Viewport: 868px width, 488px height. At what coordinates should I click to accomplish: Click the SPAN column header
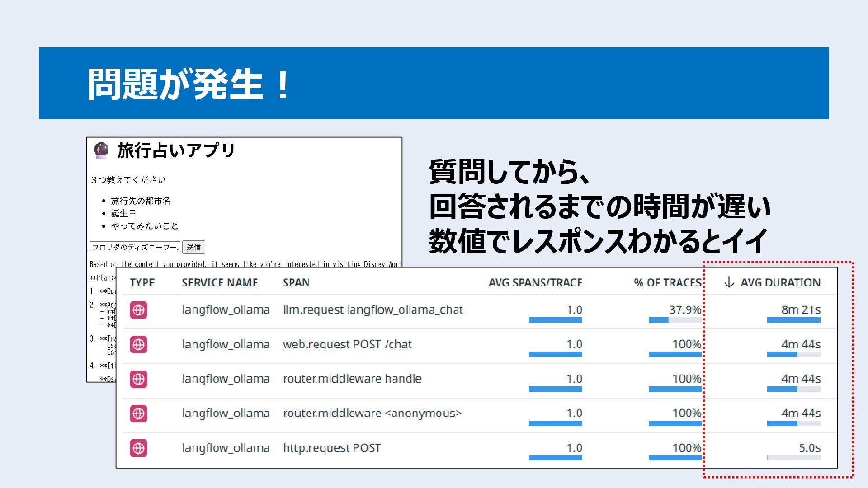tap(296, 282)
